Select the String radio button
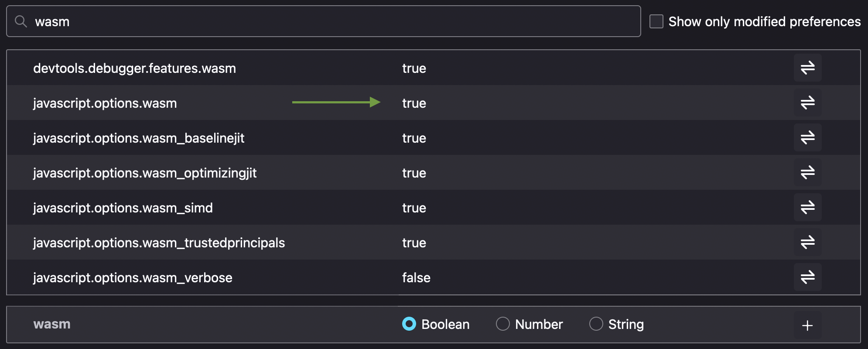This screenshot has width=868, height=349. (596, 324)
